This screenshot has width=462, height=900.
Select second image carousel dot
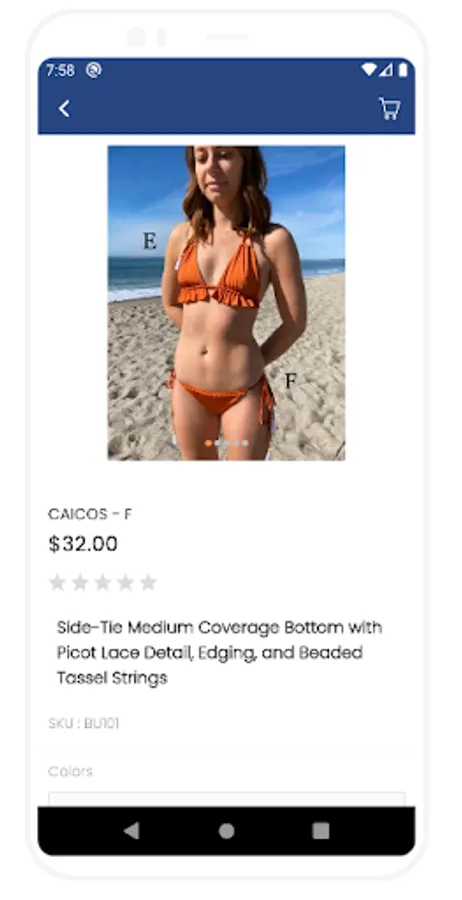(217, 443)
